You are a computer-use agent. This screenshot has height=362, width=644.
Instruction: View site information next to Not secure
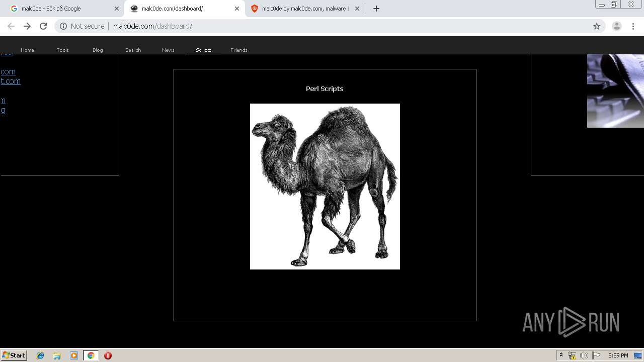click(63, 26)
